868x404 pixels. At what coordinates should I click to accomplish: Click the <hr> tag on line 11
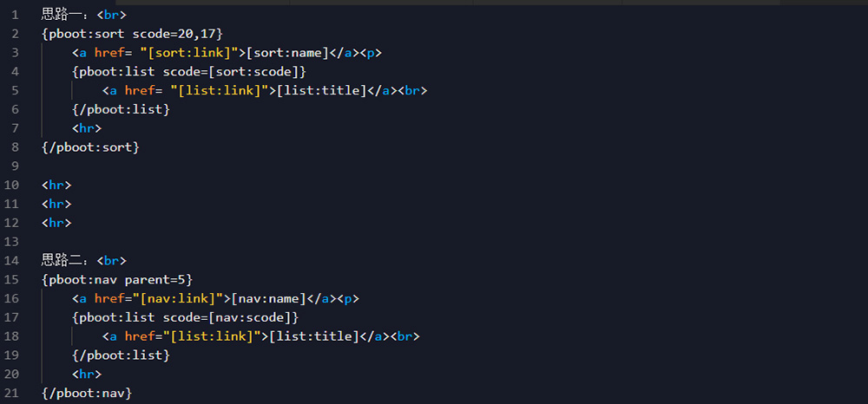tap(56, 204)
